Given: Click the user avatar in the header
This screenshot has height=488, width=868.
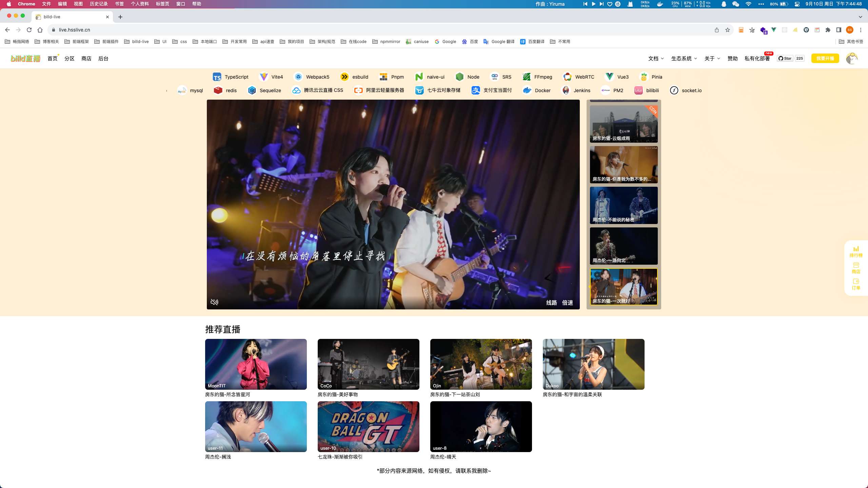Looking at the screenshot, I should click(x=851, y=58).
